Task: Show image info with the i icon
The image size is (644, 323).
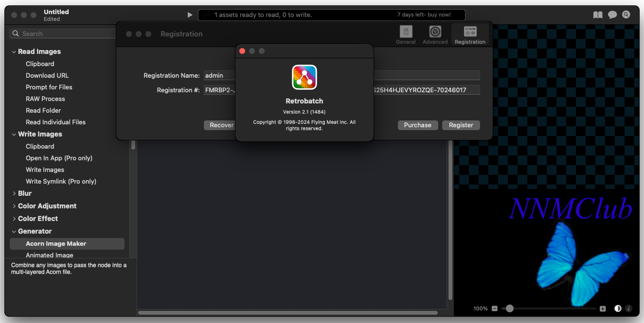Action: [628, 308]
